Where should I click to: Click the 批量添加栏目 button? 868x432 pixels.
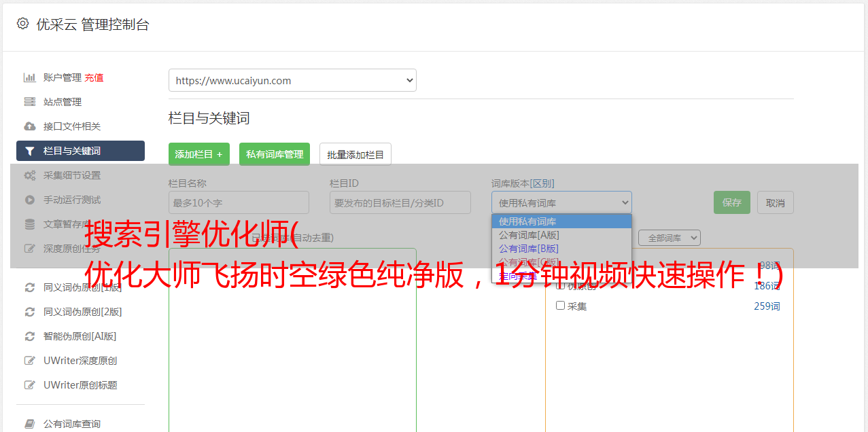pos(355,154)
